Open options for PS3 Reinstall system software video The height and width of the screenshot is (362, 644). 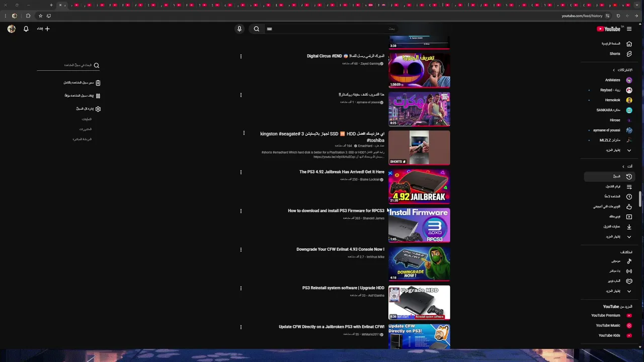[241, 289]
